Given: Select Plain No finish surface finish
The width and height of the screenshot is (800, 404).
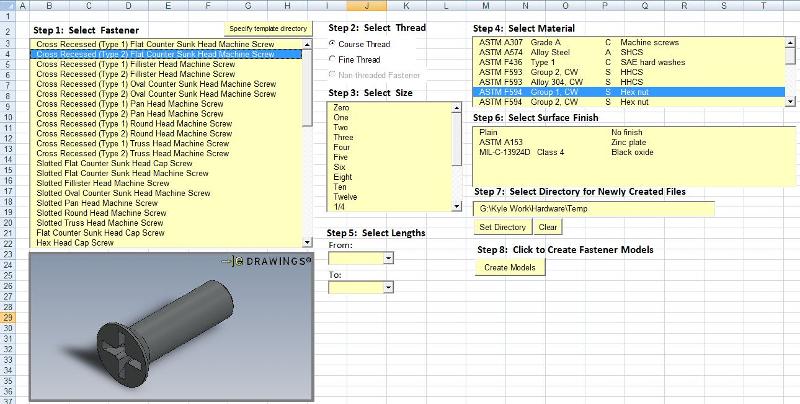Looking at the screenshot, I should click(x=633, y=132).
